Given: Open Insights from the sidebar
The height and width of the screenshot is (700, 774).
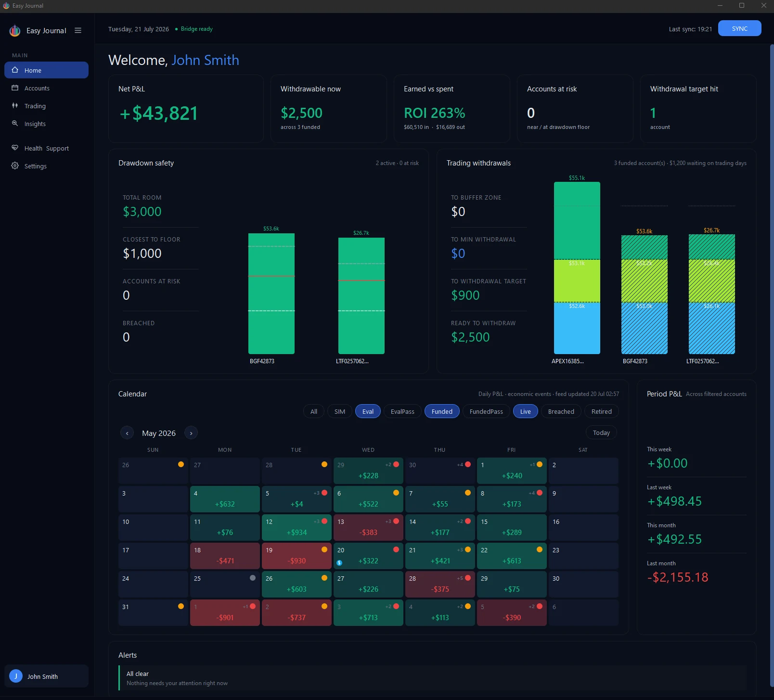Looking at the screenshot, I should pos(47,124).
